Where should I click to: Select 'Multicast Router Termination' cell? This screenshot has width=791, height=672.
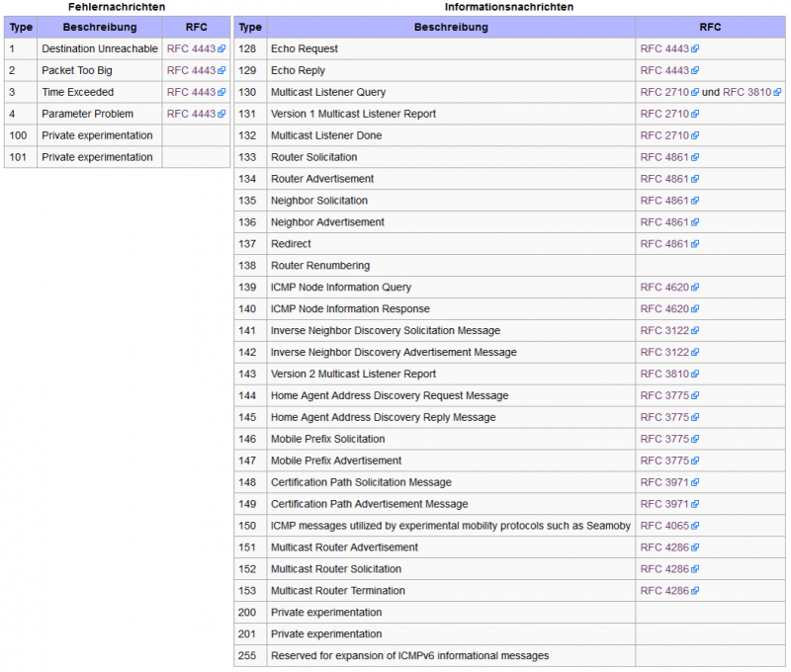pyautogui.click(x=451, y=591)
